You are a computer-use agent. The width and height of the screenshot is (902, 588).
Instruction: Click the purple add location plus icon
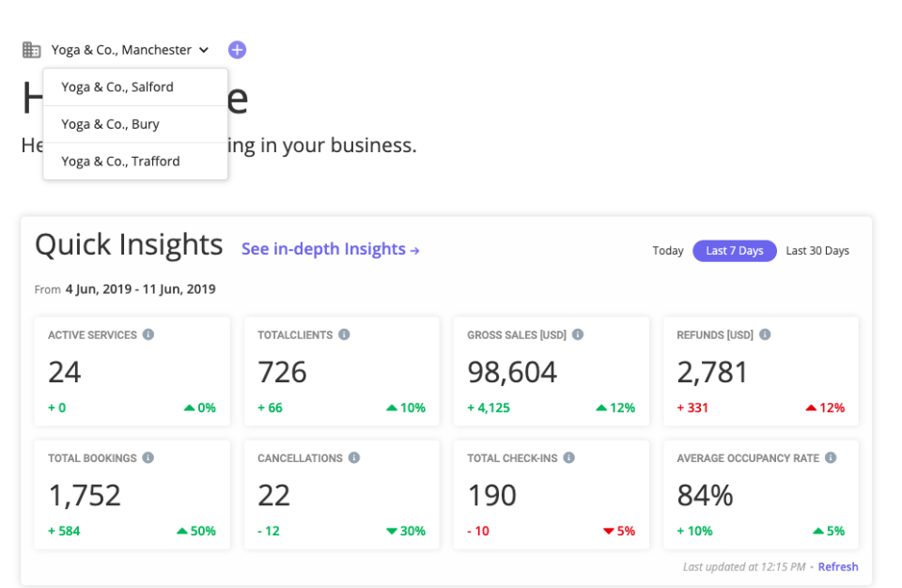click(x=237, y=50)
